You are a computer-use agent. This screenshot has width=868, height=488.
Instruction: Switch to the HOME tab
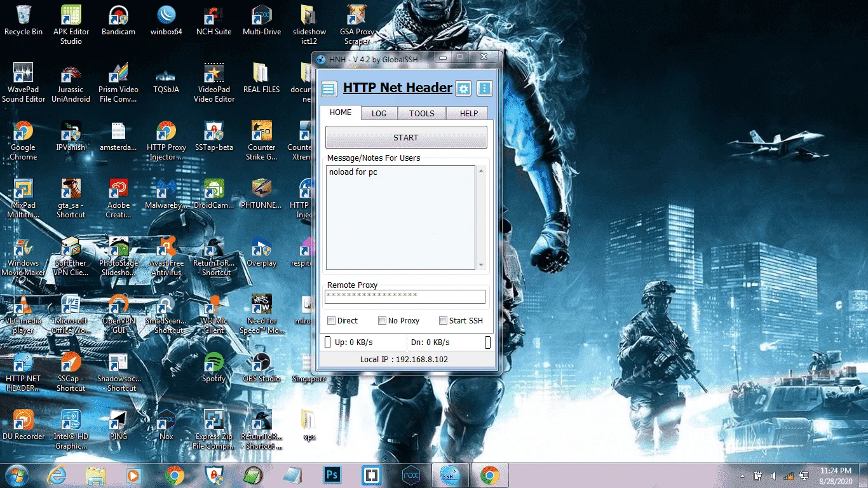coord(341,112)
